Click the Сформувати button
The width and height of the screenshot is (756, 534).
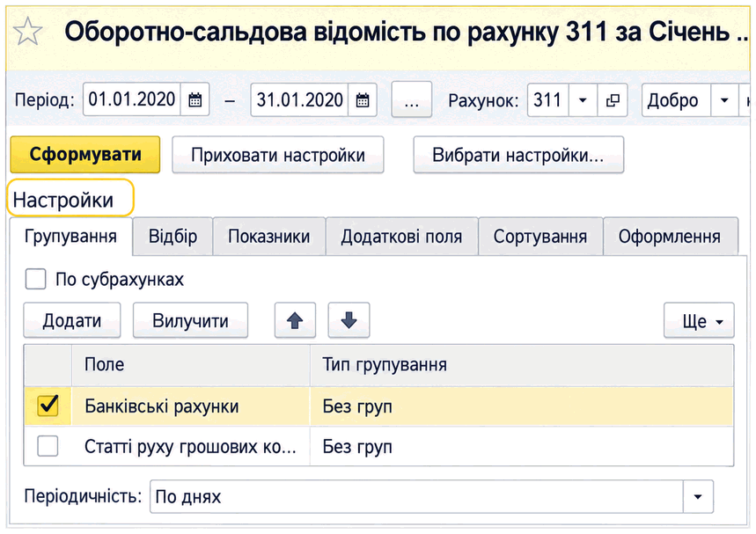coord(84,155)
